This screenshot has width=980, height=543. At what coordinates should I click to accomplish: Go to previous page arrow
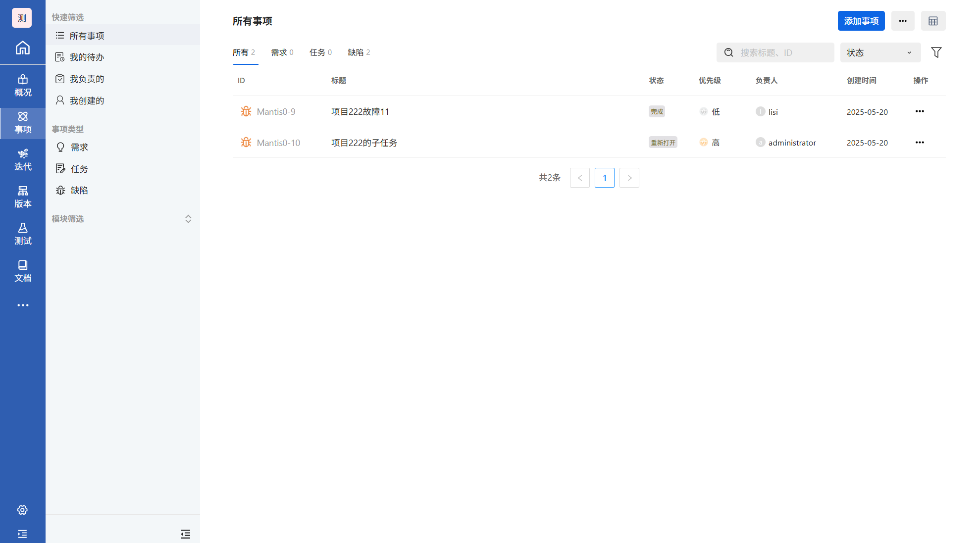tap(579, 178)
